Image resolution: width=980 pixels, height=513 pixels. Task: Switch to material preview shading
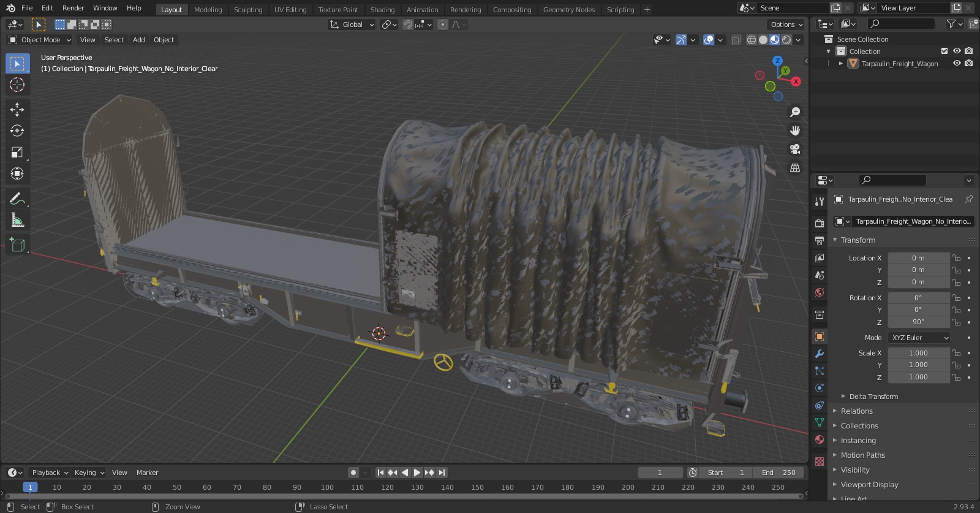[775, 40]
